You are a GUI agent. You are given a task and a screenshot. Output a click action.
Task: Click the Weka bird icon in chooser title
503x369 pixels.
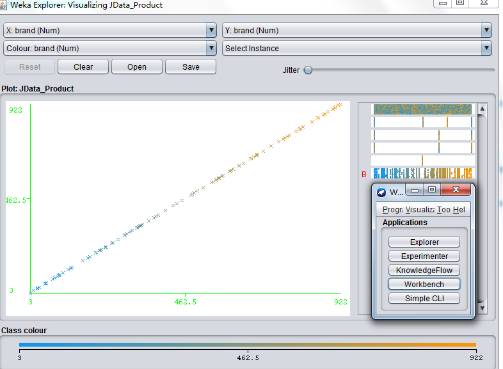tap(381, 192)
